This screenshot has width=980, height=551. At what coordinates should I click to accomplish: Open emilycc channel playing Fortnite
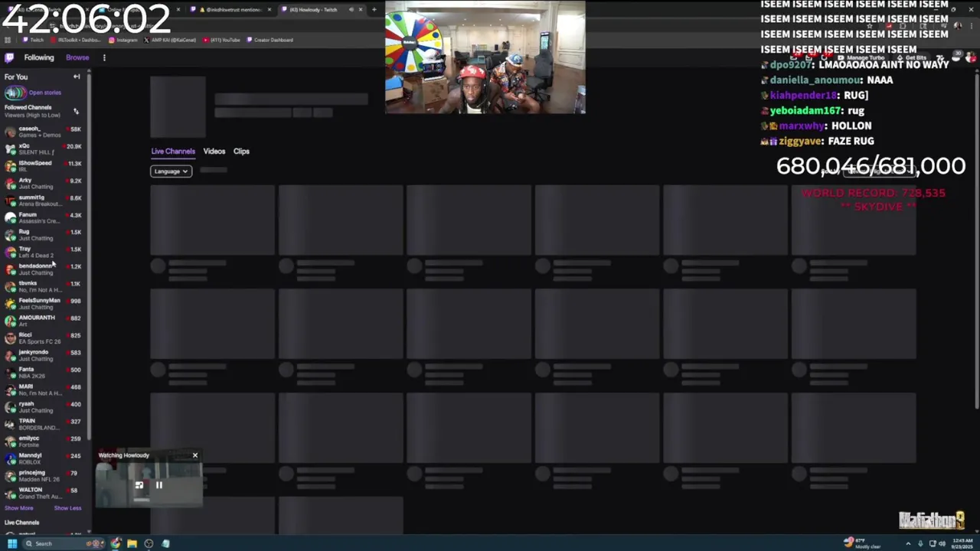tap(43, 442)
